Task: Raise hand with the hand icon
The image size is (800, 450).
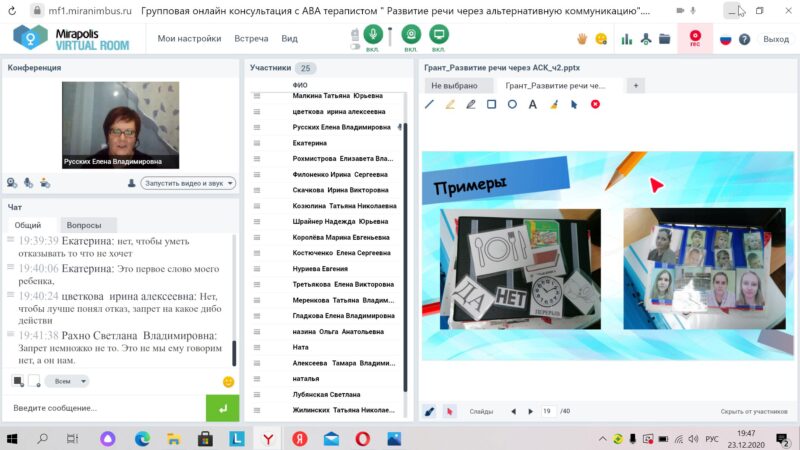Action: (x=582, y=39)
